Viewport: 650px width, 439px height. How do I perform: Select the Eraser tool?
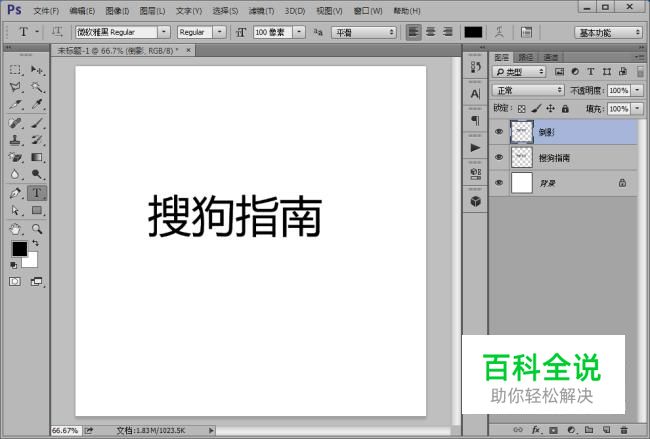15,157
